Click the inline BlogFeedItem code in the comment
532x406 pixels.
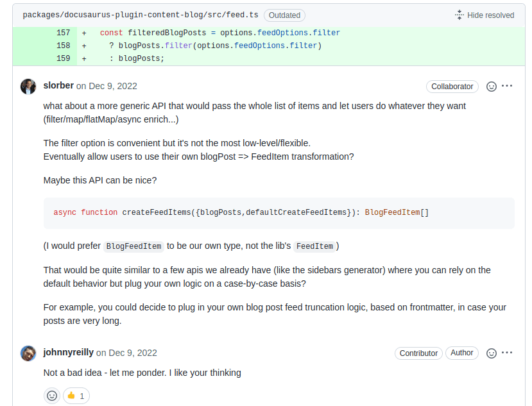133,246
